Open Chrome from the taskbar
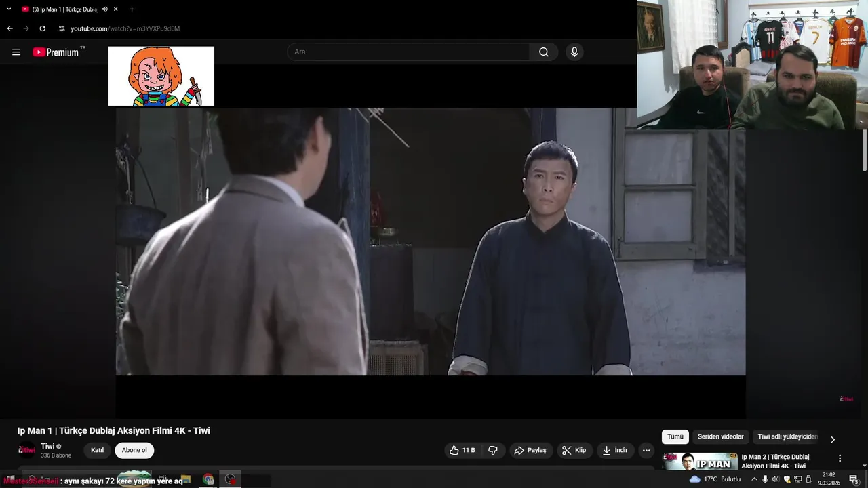868x488 pixels. 208,479
